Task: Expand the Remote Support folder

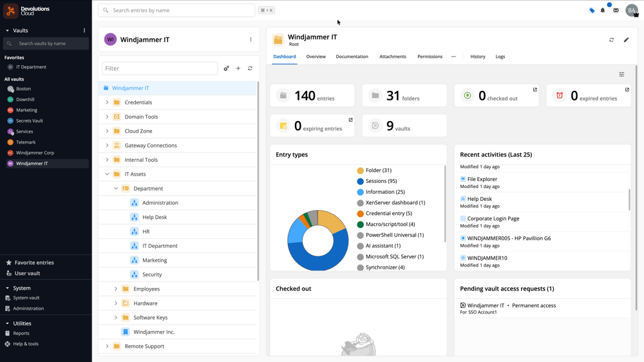Action: pyautogui.click(x=107, y=347)
